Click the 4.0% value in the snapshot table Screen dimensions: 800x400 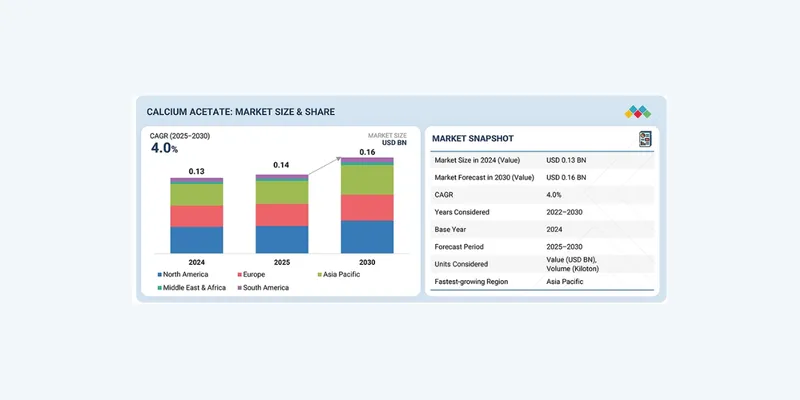coord(554,195)
